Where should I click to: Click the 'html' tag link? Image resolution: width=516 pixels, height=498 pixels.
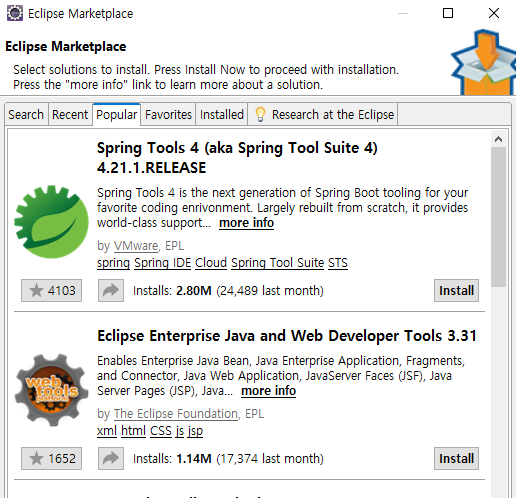[x=133, y=431]
